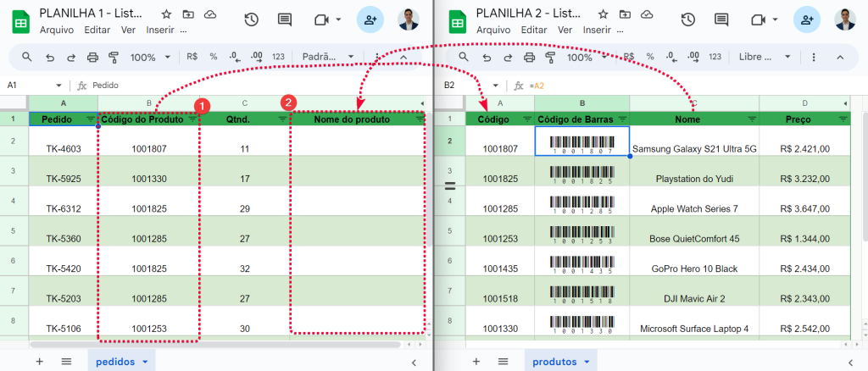Open video call options arrow in PLANILHA 1
The width and height of the screenshot is (868, 371).
[338, 19]
